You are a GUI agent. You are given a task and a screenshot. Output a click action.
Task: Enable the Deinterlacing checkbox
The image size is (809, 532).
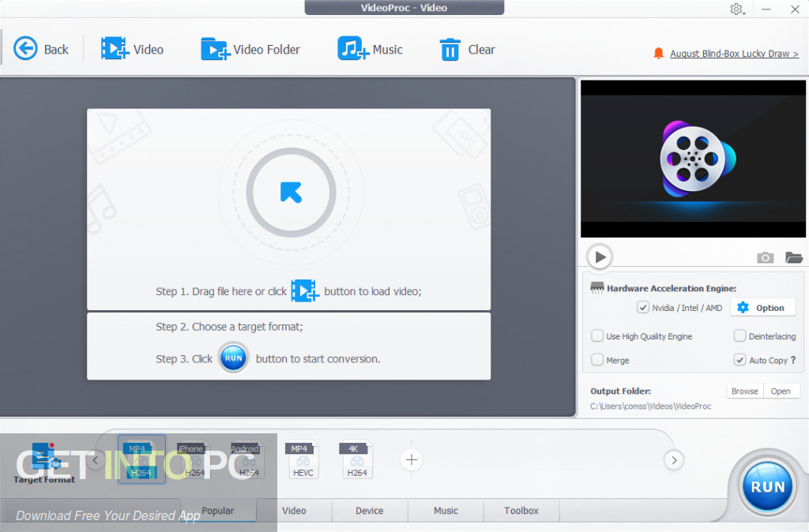click(x=739, y=336)
